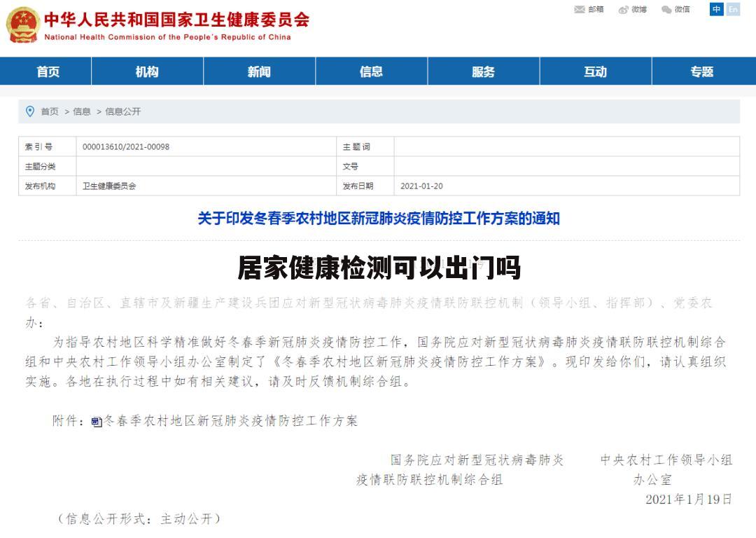The image size is (756, 538).
Task: Switch language to En English
Action: tap(733, 9)
